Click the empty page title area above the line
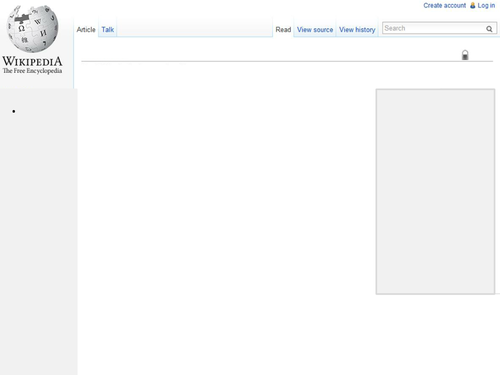The height and width of the screenshot is (375, 500). [x=267, y=53]
